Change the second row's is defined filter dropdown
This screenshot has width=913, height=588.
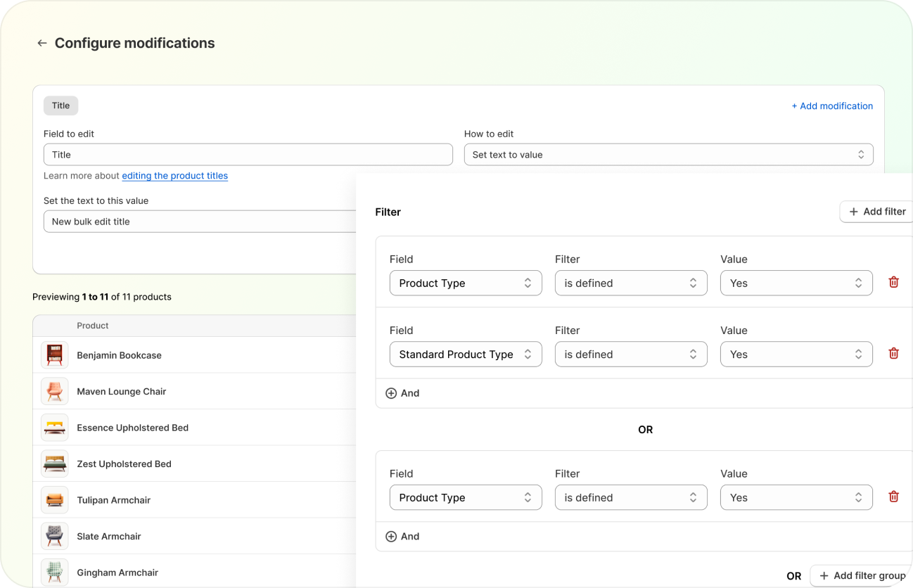pos(630,354)
